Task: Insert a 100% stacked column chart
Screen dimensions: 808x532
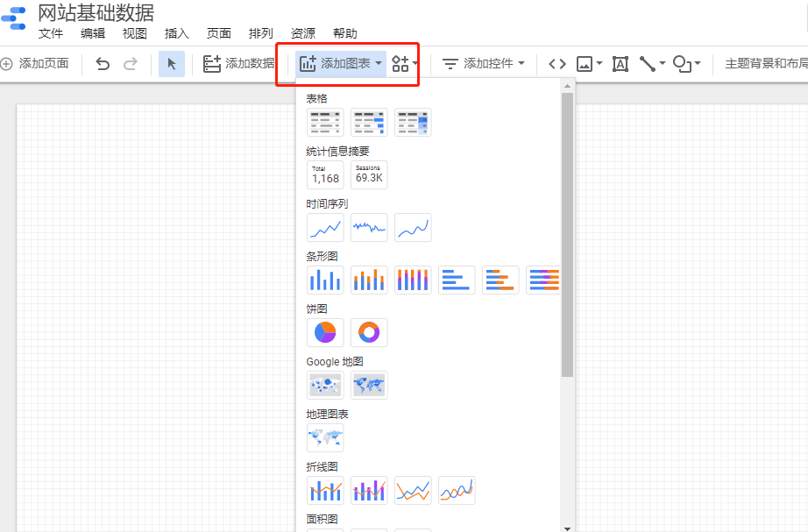Action: click(413, 280)
